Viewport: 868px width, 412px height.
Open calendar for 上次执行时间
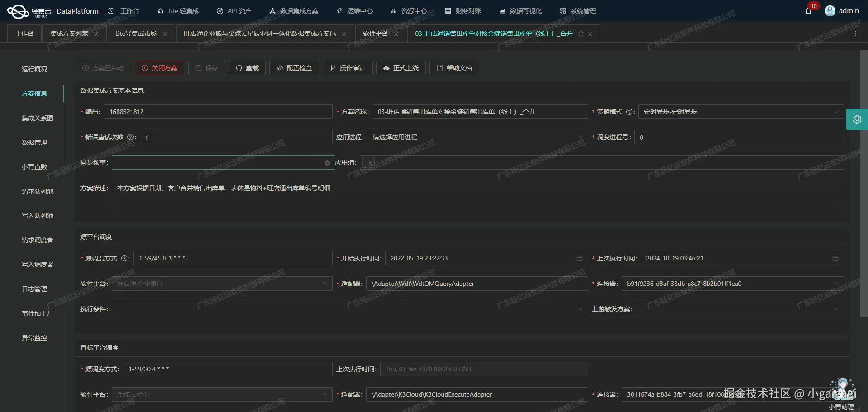coord(835,258)
